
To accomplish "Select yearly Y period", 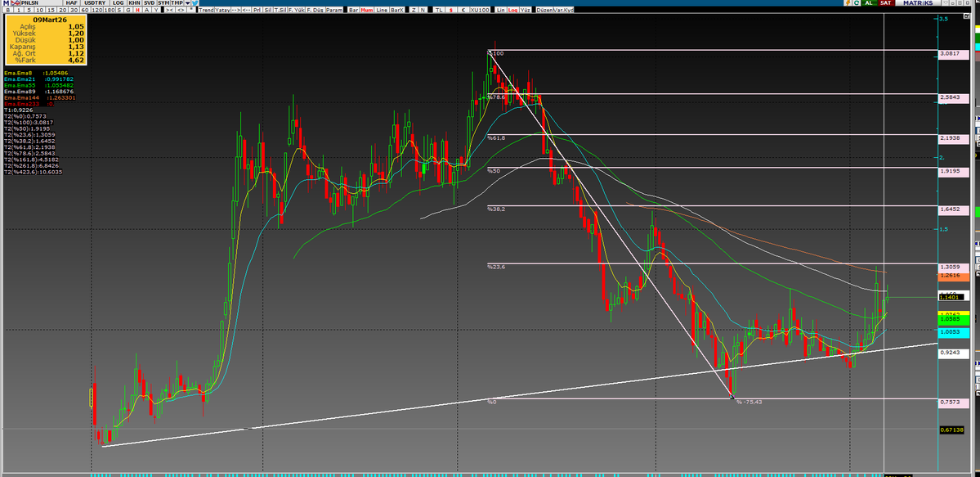I will click(x=156, y=10).
